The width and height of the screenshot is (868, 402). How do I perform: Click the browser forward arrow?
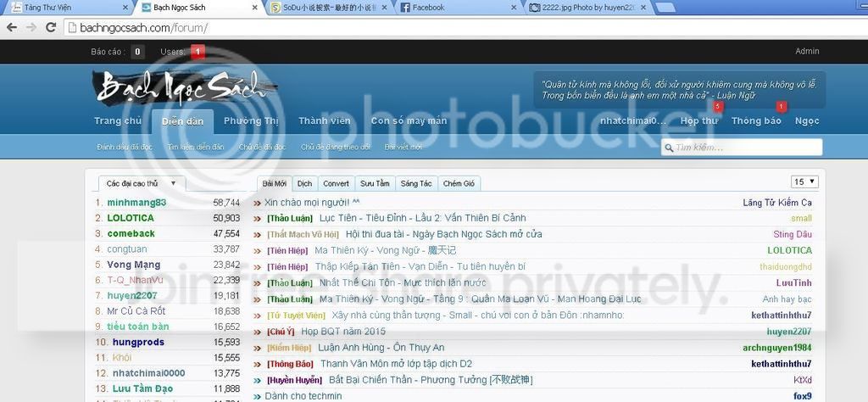click(x=31, y=27)
